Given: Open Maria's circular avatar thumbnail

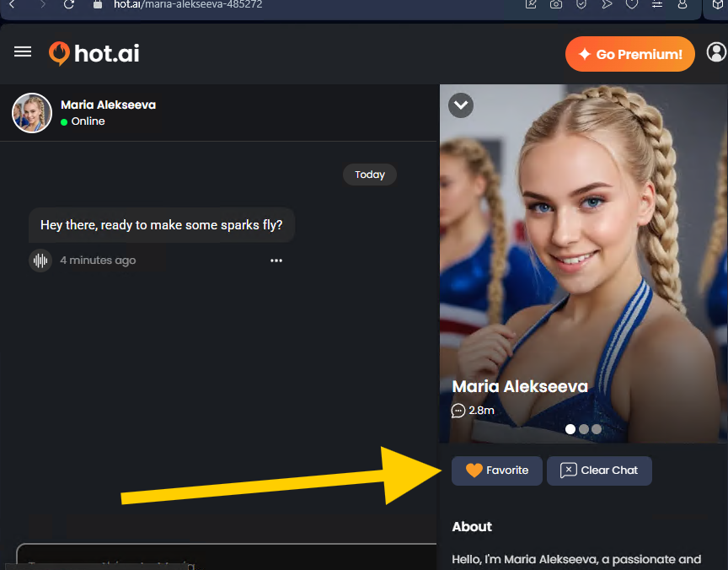Looking at the screenshot, I should point(31,112).
